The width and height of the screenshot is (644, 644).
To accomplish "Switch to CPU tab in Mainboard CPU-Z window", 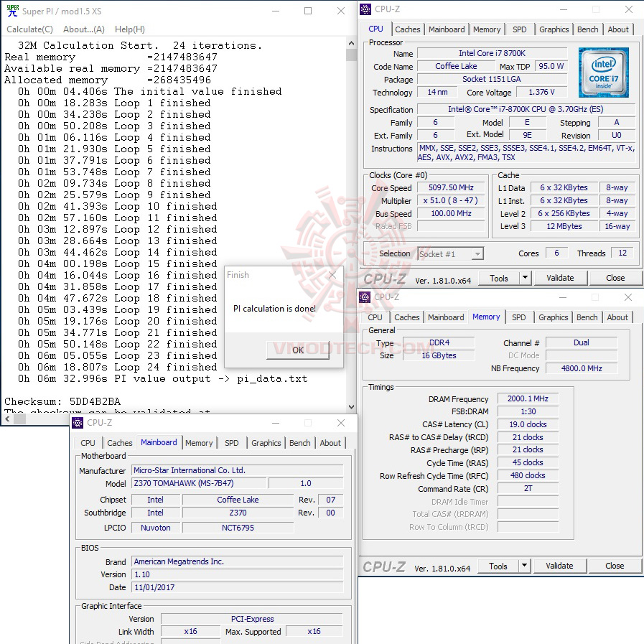I will coord(88,443).
